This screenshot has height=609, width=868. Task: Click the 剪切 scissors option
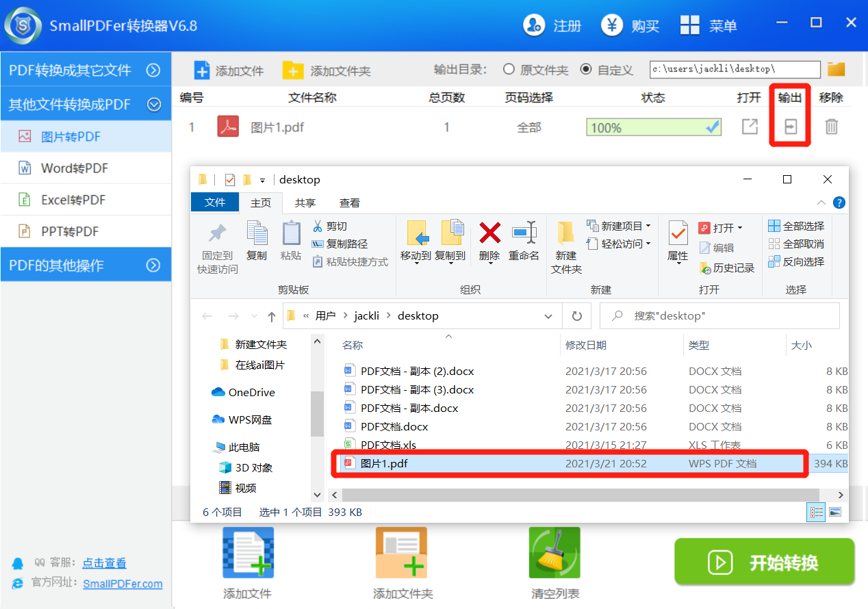point(329,226)
